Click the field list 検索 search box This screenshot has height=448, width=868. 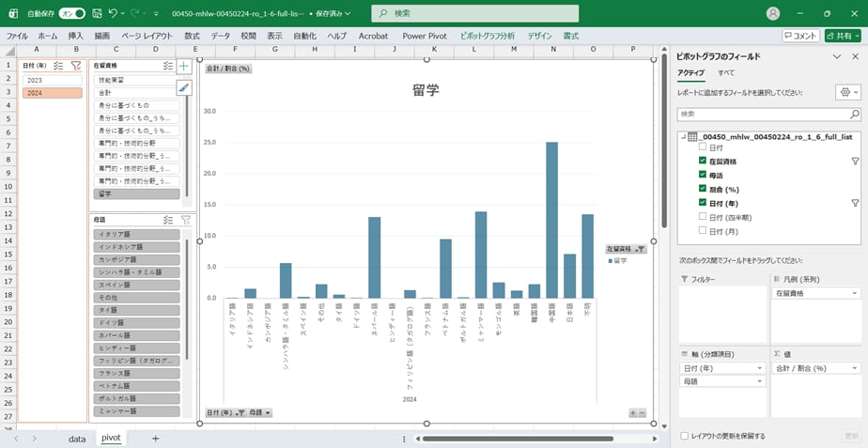click(x=768, y=114)
